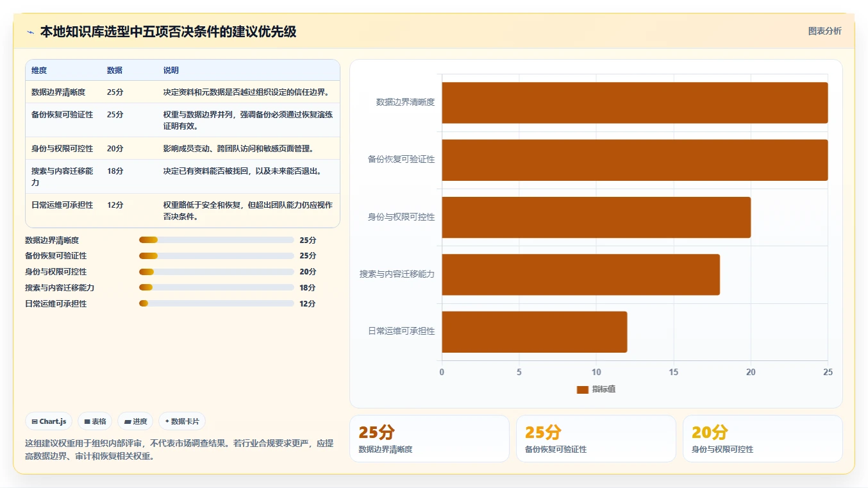The height and width of the screenshot is (488, 868).
Task: Click the x-axis label 15
Action: [674, 373]
